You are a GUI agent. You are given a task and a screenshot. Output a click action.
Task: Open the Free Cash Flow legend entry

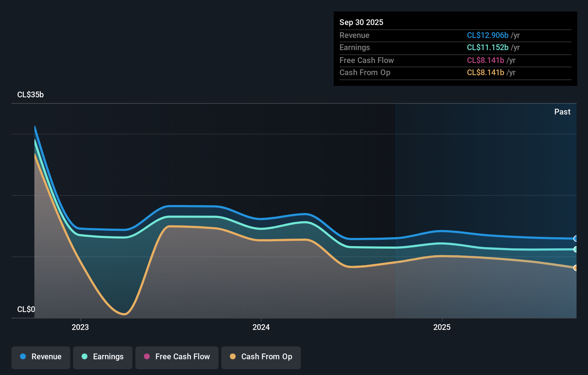click(x=177, y=357)
